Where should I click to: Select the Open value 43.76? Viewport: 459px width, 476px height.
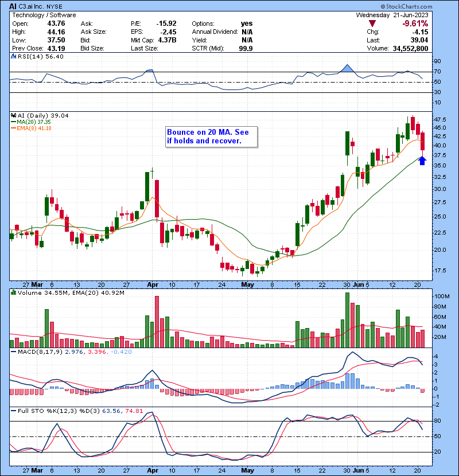(56, 24)
